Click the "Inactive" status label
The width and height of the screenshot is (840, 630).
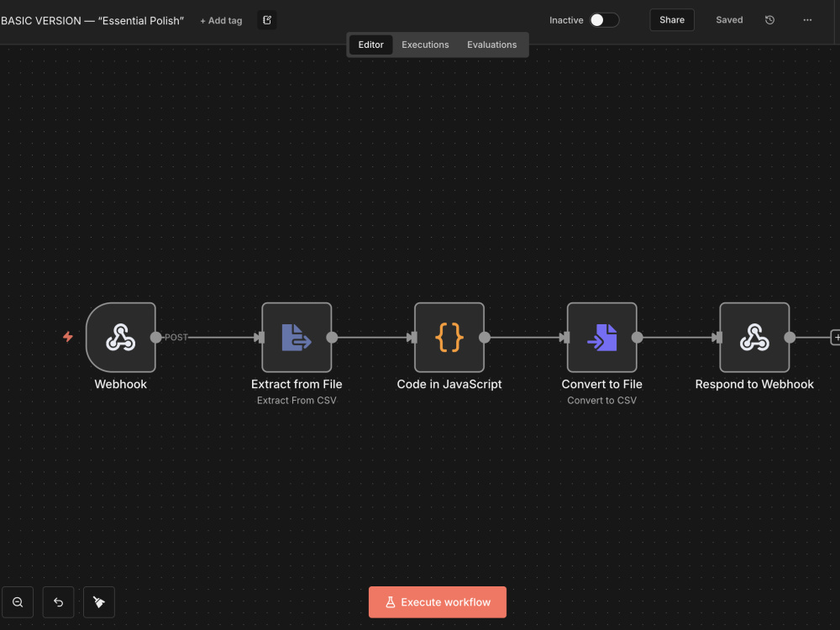[566, 20]
